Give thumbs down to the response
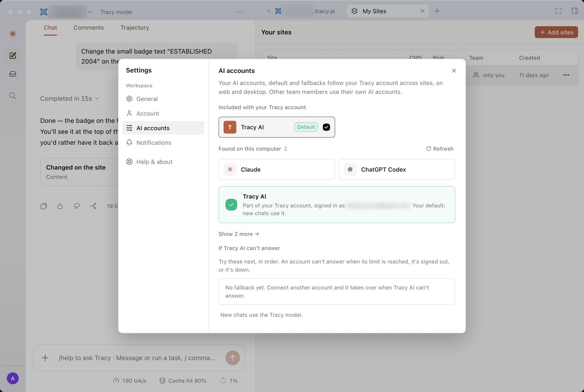The height and width of the screenshot is (392, 584). [77, 206]
